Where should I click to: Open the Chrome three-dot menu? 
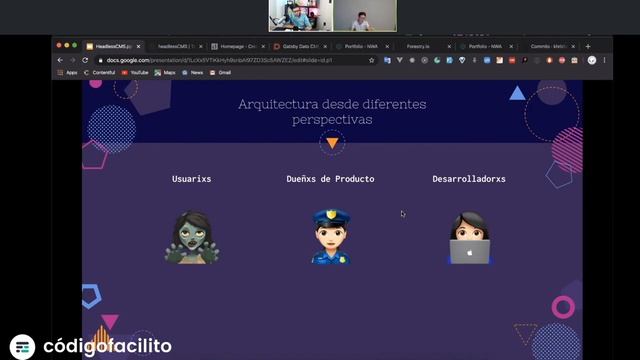pos(604,60)
